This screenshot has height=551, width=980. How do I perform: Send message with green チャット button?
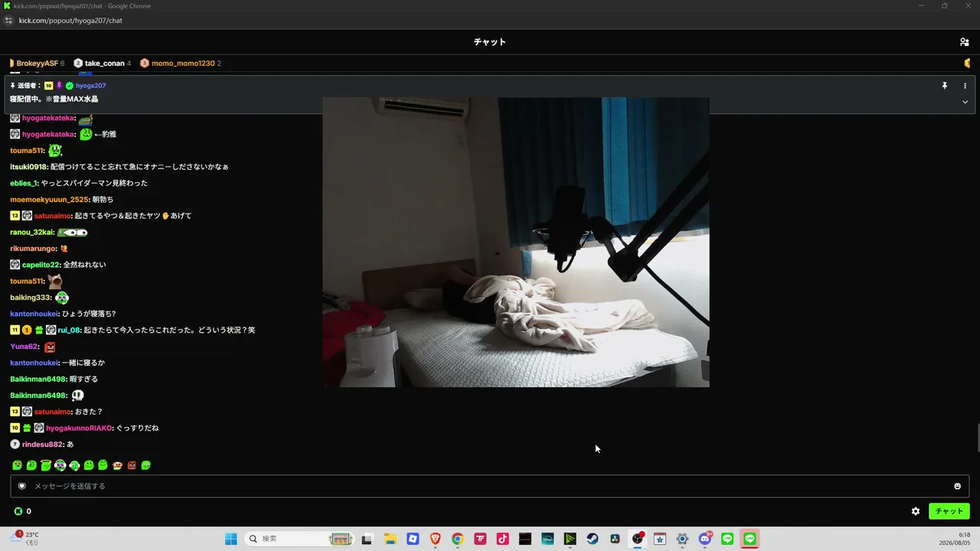click(949, 511)
